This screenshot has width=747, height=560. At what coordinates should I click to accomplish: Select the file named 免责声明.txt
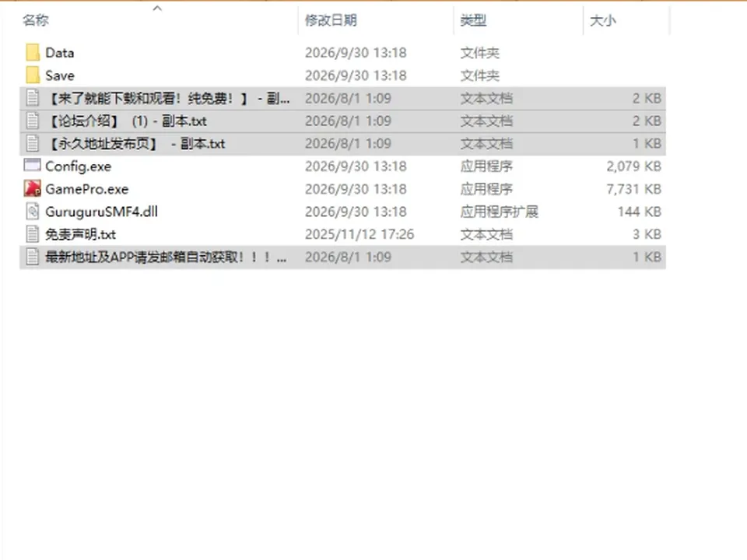point(80,234)
